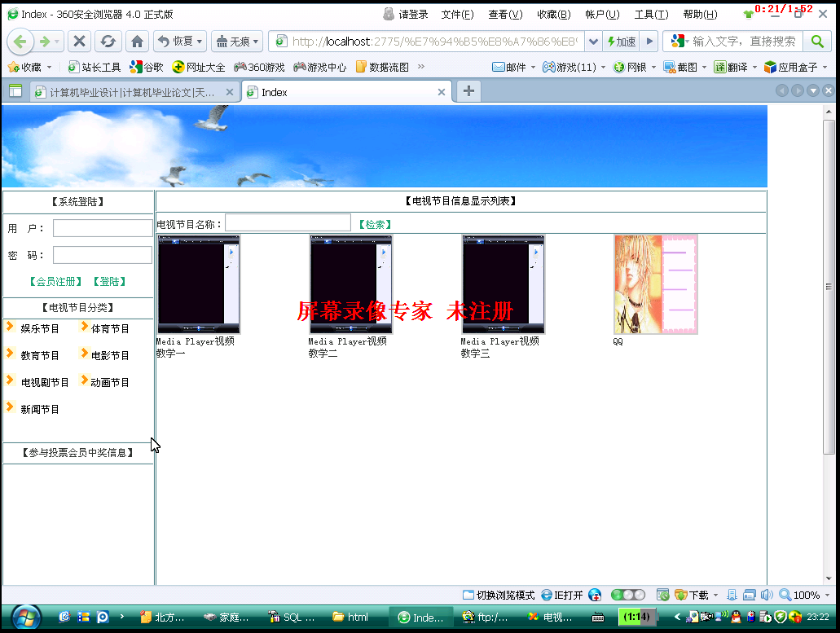
Task: Select the 动画节目 category
Action: pyautogui.click(x=110, y=382)
